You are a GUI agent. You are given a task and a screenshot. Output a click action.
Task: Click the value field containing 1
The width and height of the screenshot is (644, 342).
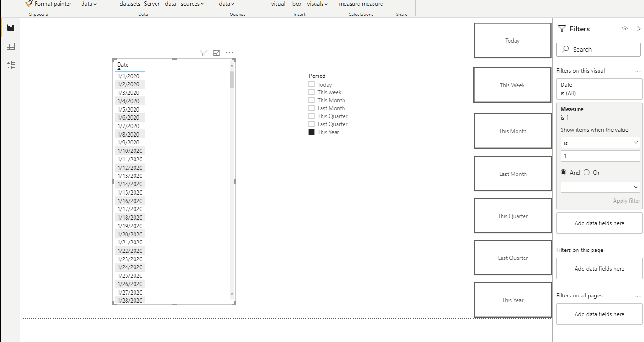click(x=600, y=156)
